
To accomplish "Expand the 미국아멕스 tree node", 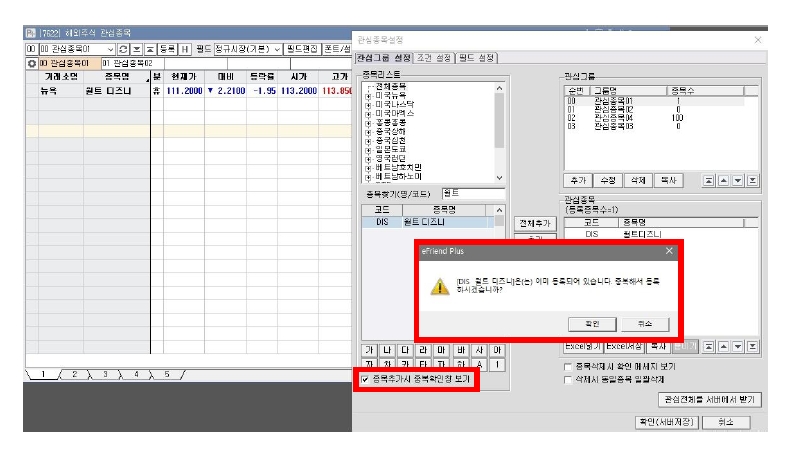I will pos(368,114).
